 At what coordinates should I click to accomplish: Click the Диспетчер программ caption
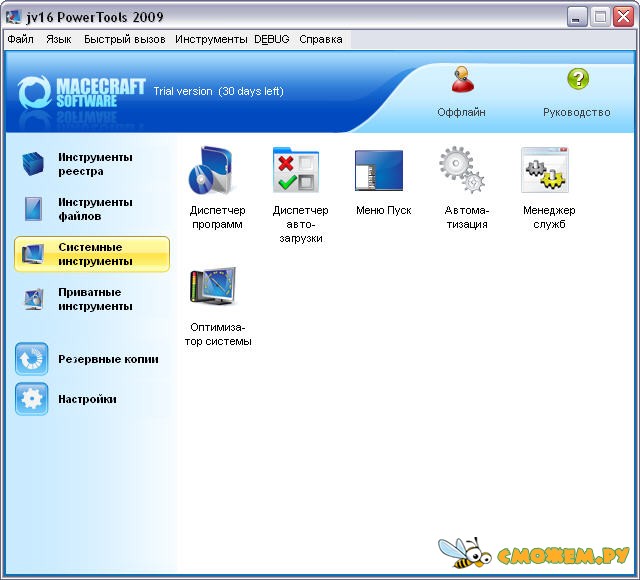[x=218, y=217]
